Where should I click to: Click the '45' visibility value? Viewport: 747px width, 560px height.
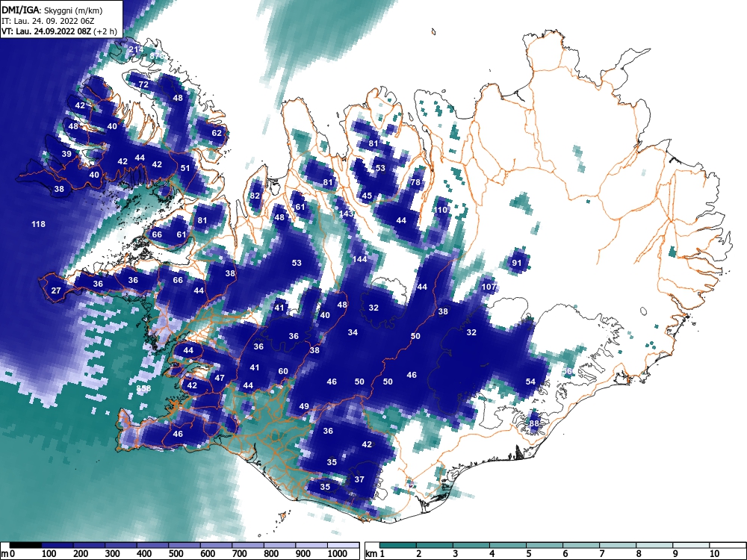(x=367, y=196)
